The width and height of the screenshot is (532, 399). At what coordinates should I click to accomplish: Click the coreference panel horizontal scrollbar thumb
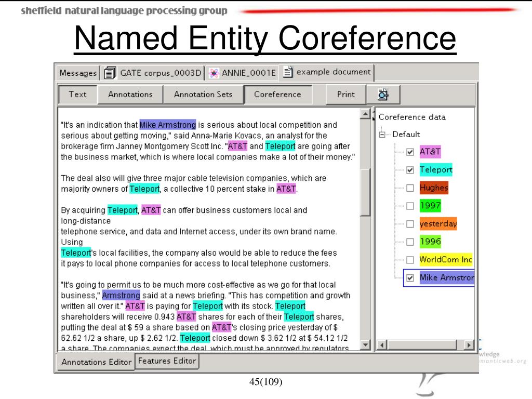click(422, 345)
